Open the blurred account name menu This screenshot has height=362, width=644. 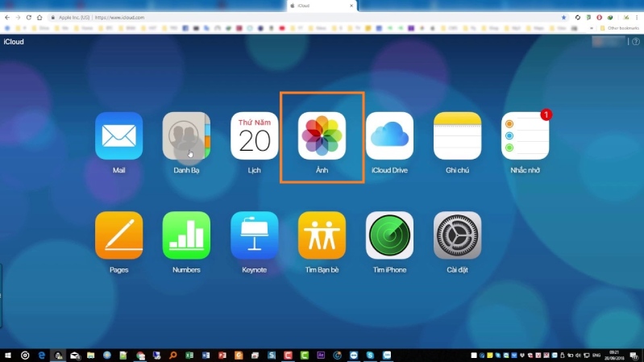(609, 41)
